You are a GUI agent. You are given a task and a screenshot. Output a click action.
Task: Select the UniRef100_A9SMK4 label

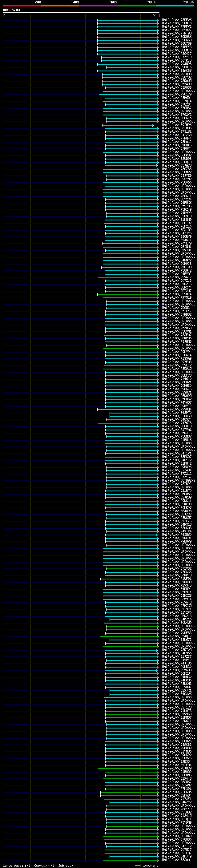click(176, 294)
